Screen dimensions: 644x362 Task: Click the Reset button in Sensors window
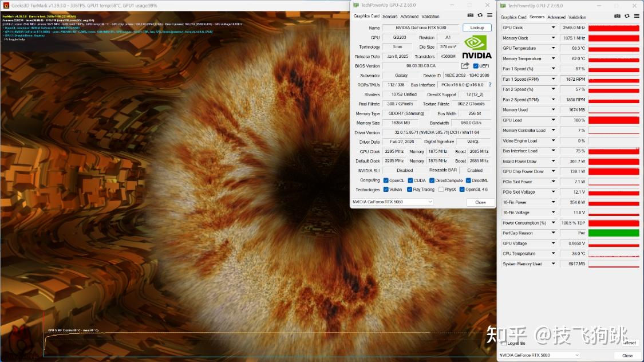click(630, 343)
